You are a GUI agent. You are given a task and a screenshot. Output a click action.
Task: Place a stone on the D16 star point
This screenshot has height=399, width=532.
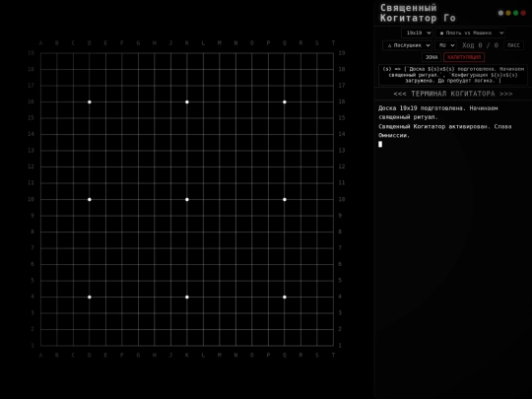click(x=90, y=101)
